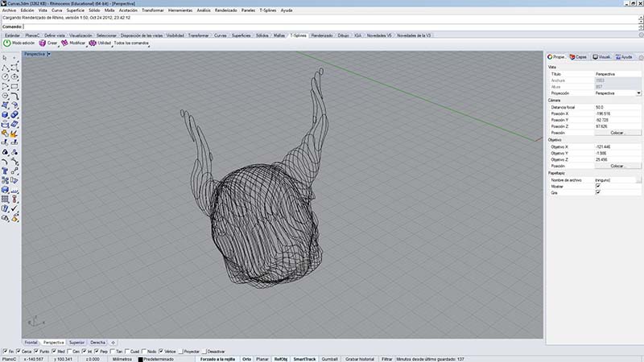
Task: Open the Análisis menu
Action: [x=204, y=10]
